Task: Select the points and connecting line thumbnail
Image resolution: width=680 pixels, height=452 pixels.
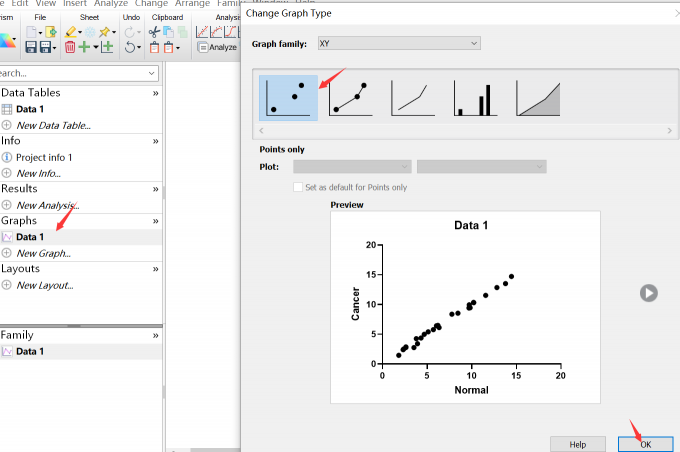Action: pos(350,98)
